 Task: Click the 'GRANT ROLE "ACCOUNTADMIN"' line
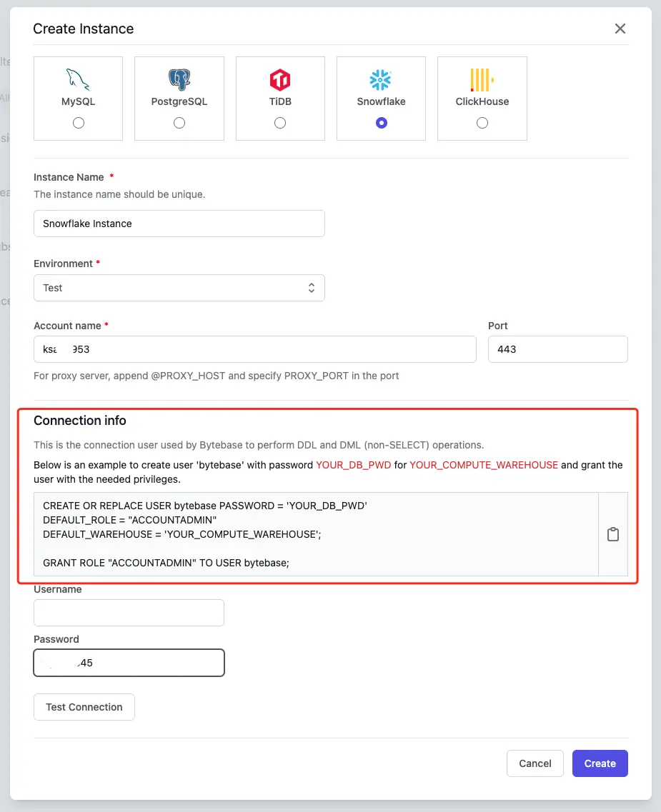(x=166, y=563)
